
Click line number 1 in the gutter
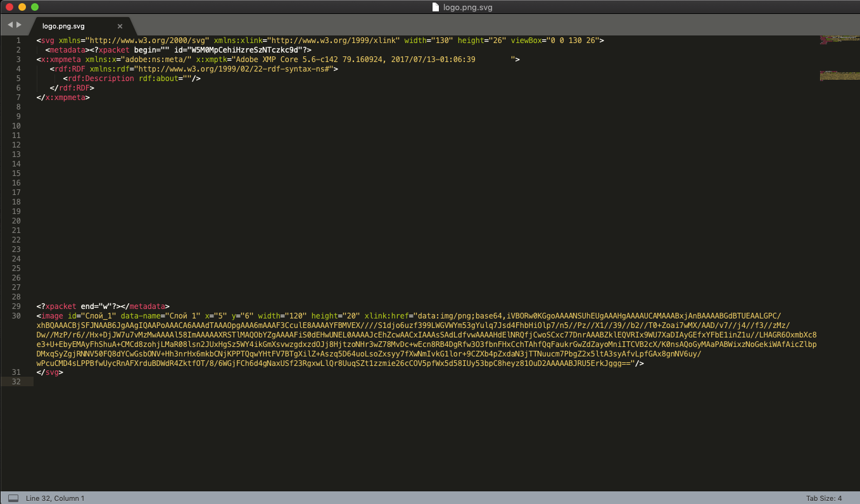[18, 41]
